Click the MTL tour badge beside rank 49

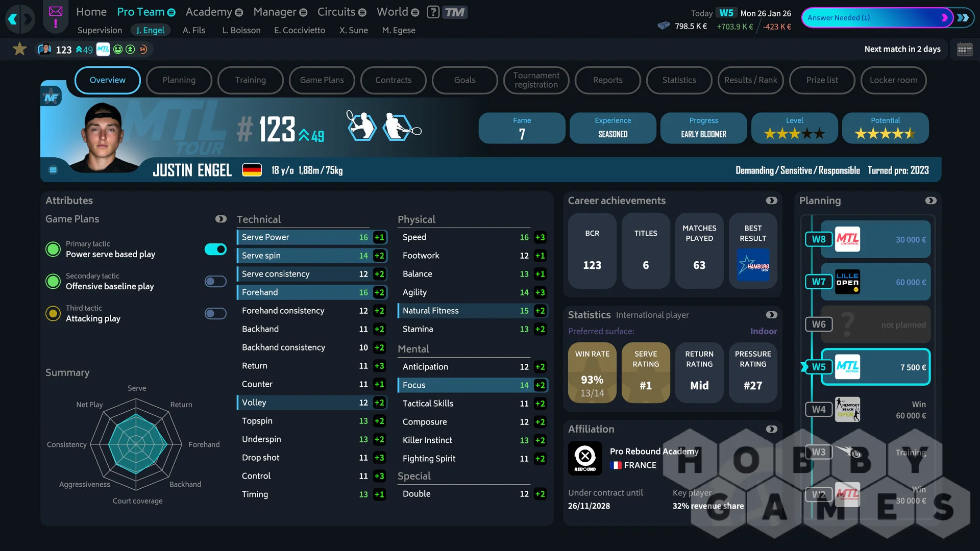point(103,49)
